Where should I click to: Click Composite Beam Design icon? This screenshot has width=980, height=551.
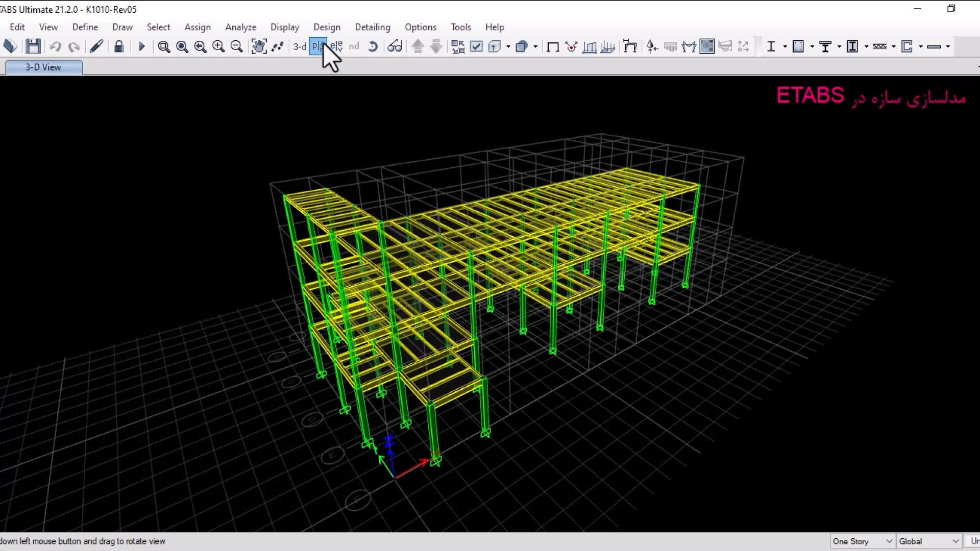click(x=825, y=47)
